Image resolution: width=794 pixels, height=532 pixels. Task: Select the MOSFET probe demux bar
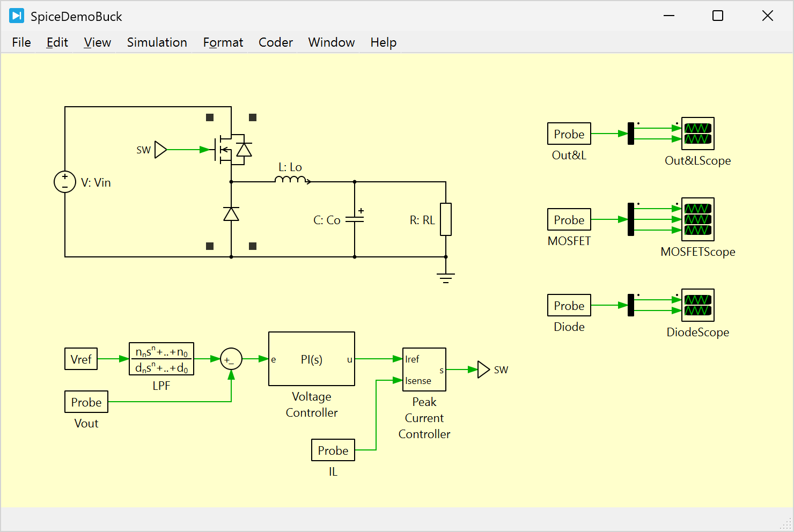[x=631, y=219]
